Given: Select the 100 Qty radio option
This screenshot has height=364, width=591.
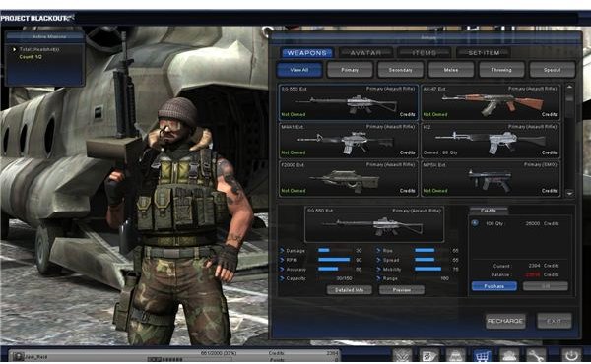Looking at the screenshot, I should (x=475, y=223).
